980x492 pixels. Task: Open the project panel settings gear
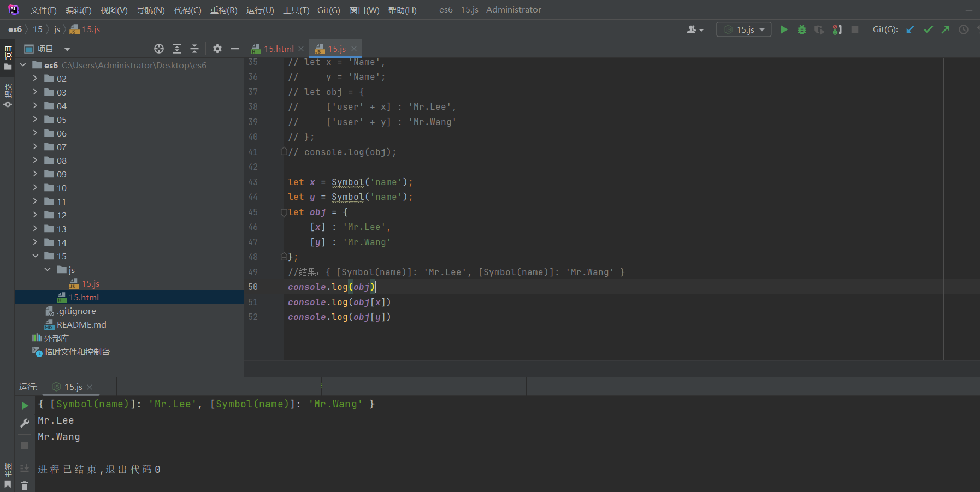click(x=217, y=49)
